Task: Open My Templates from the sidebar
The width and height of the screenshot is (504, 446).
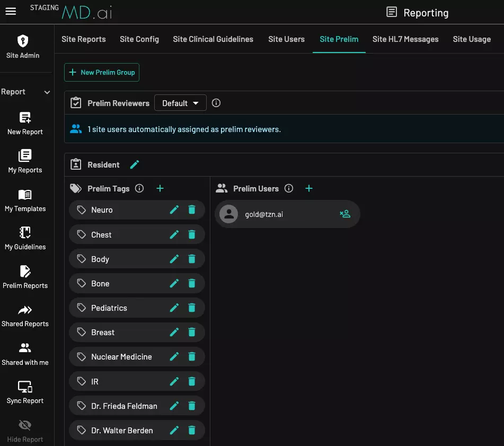Action: 24,195
